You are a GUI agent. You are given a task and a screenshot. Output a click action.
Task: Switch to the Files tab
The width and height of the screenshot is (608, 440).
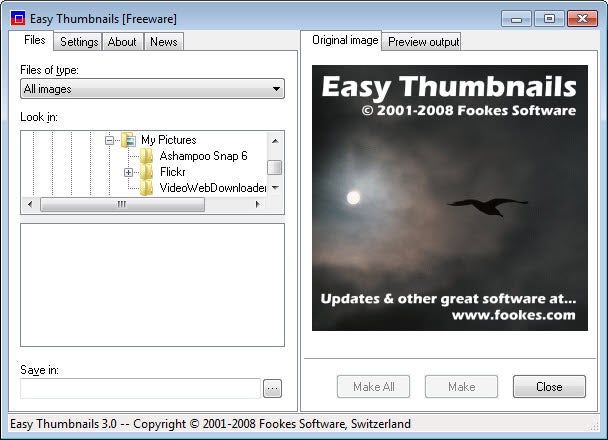[x=35, y=40]
